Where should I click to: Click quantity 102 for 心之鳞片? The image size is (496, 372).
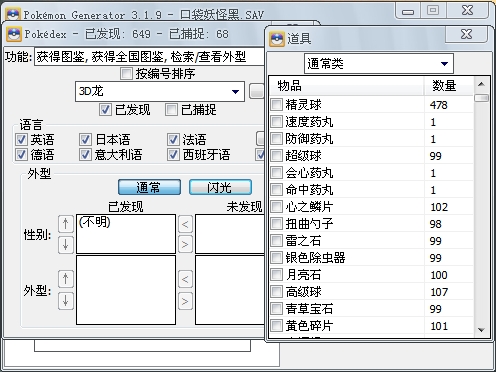(x=439, y=207)
